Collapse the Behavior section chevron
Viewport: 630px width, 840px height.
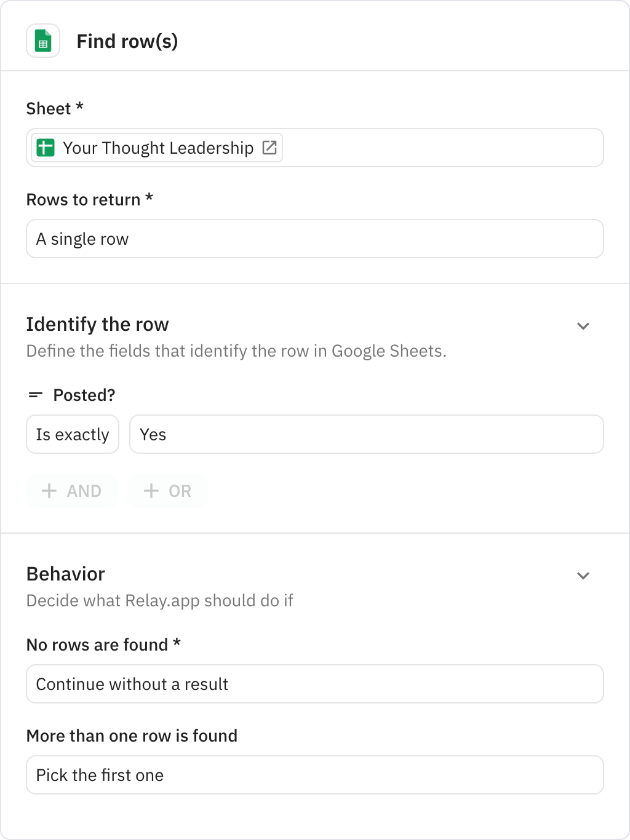click(x=583, y=576)
